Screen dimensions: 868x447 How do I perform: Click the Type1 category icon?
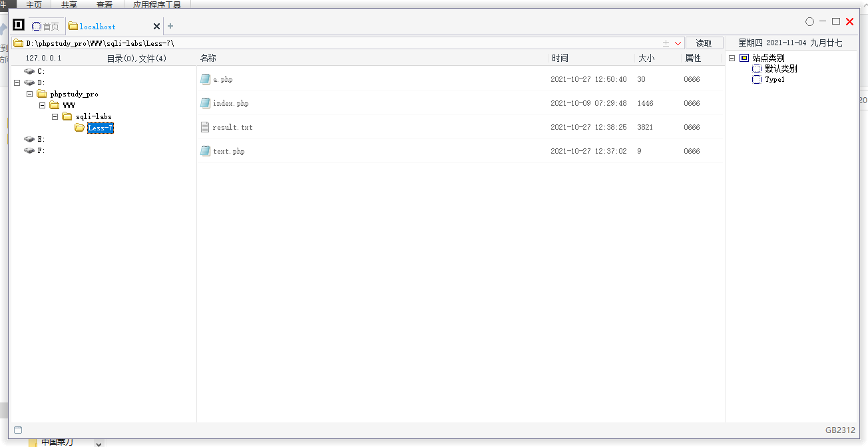coord(757,79)
